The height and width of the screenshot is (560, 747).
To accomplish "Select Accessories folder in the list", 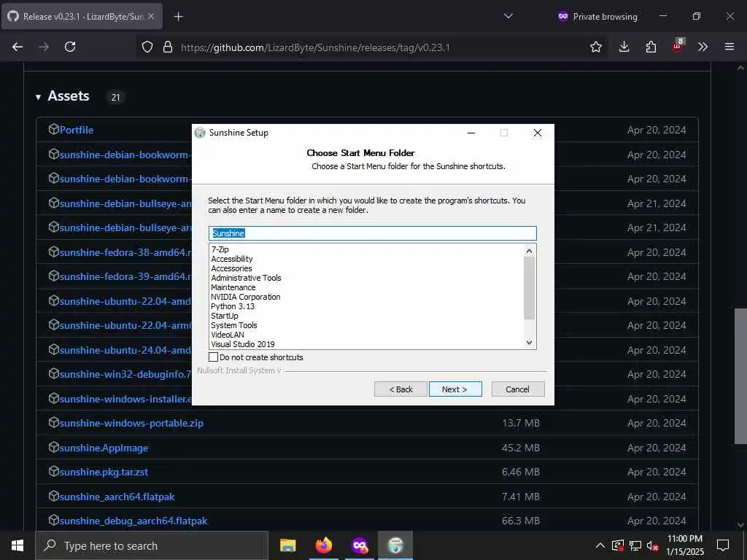I will 231,268.
